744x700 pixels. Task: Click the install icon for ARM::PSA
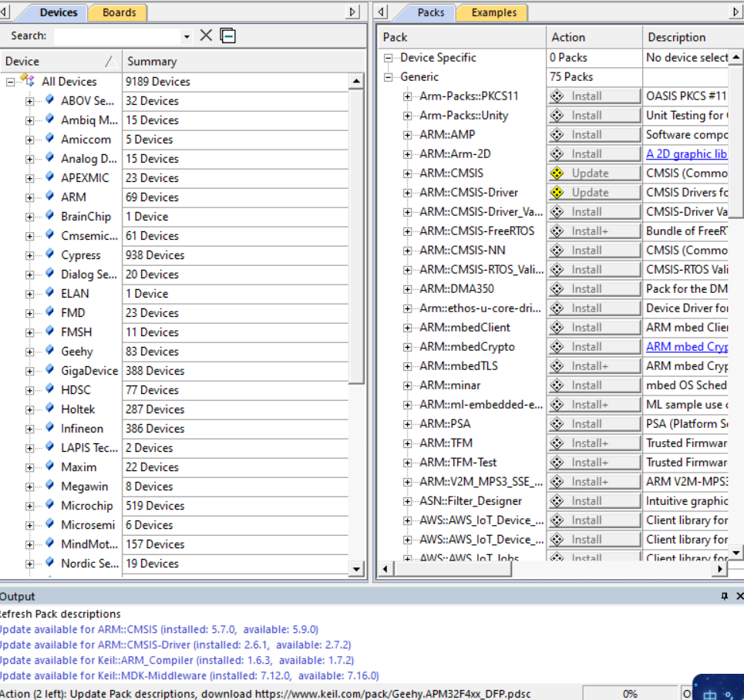[557, 424]
